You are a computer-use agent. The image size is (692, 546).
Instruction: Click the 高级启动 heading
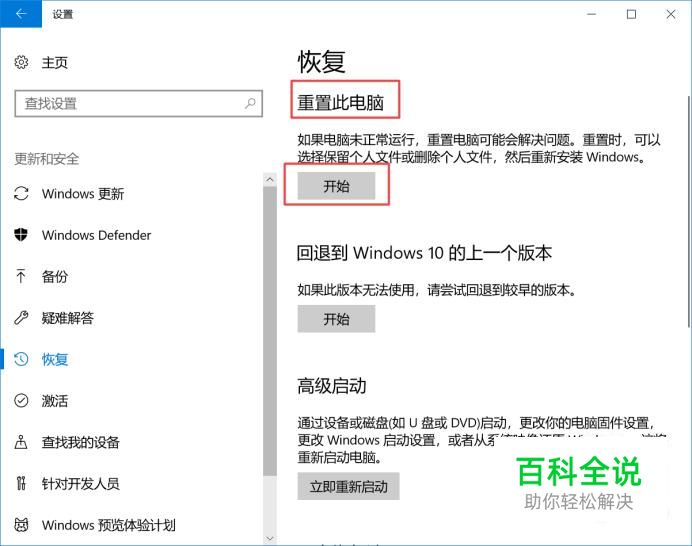point(331,386)
